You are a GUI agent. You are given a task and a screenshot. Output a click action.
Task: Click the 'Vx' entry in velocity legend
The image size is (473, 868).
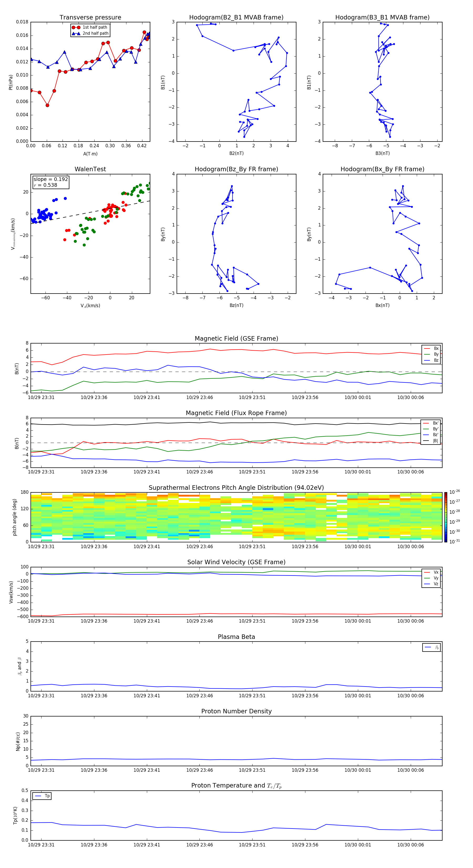431,572
